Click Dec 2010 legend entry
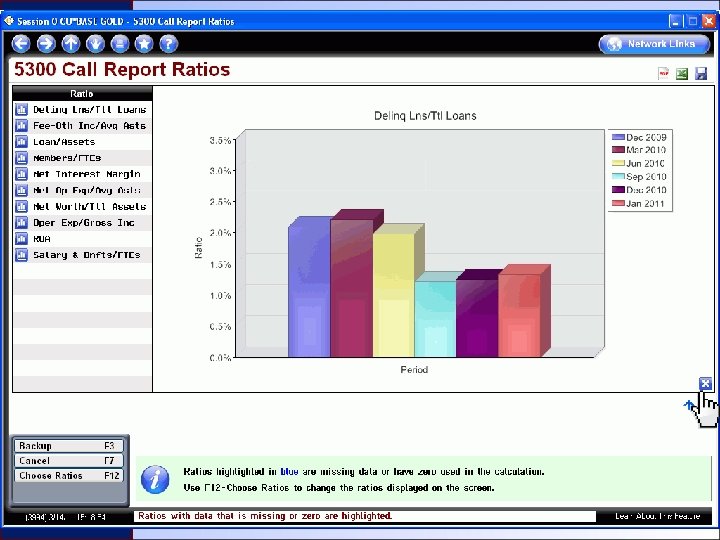The image size is (720, 540). point(639,190)
